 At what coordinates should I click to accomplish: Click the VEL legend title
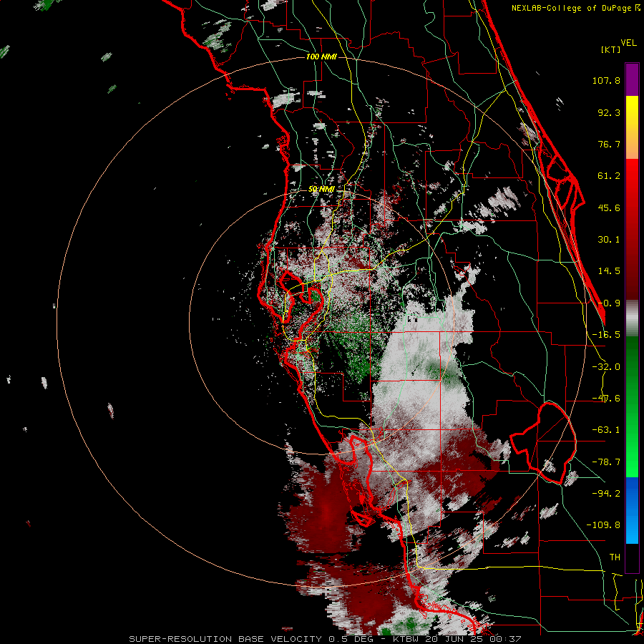pyautogui.click(x=629, y=43)
